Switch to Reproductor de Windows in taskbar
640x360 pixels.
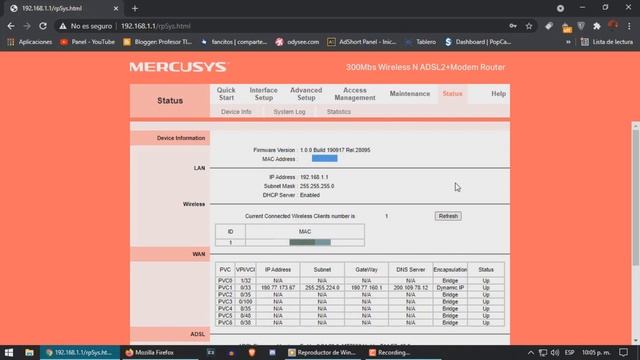pyautogui.click(x=322, y=353)
